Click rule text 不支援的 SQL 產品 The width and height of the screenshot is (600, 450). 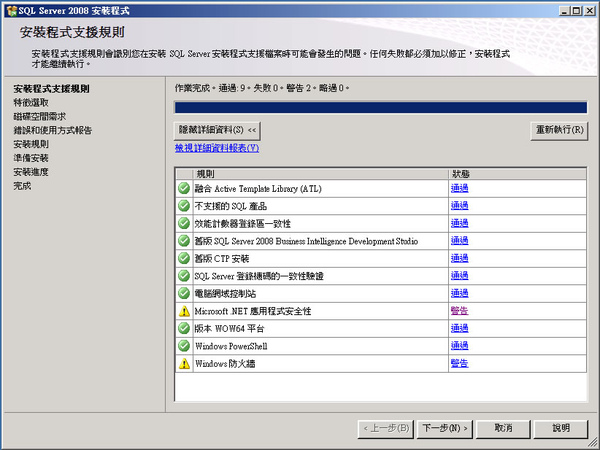231,206
